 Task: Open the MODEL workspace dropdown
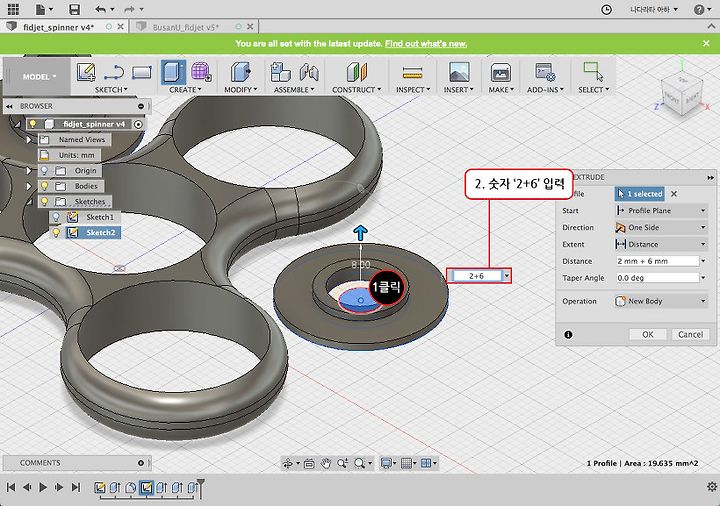(39, 77)
